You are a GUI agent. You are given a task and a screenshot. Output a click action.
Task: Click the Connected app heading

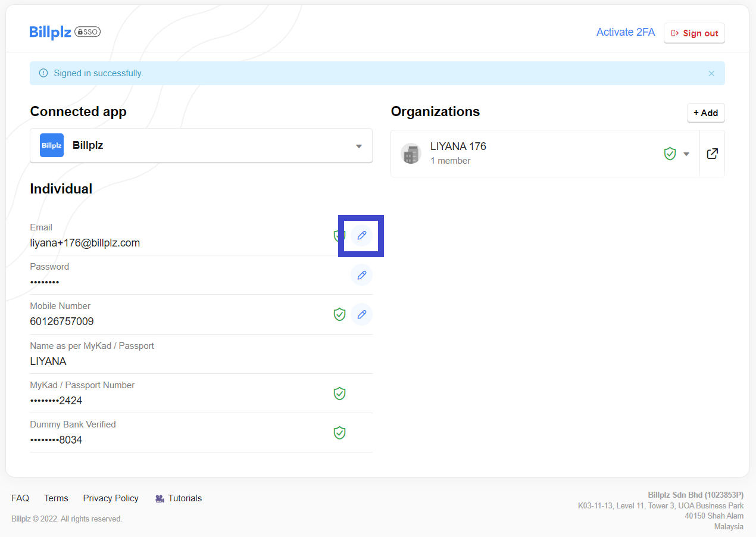point(78,111)
